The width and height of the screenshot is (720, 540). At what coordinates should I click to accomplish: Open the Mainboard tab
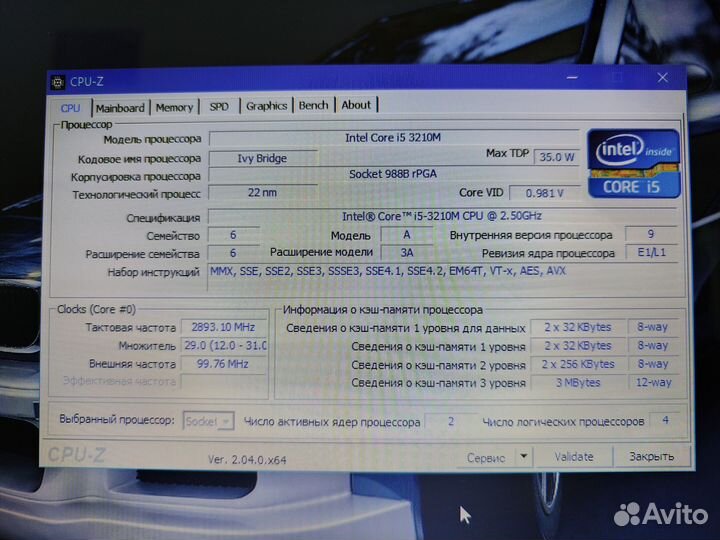[x=120, y=108]
